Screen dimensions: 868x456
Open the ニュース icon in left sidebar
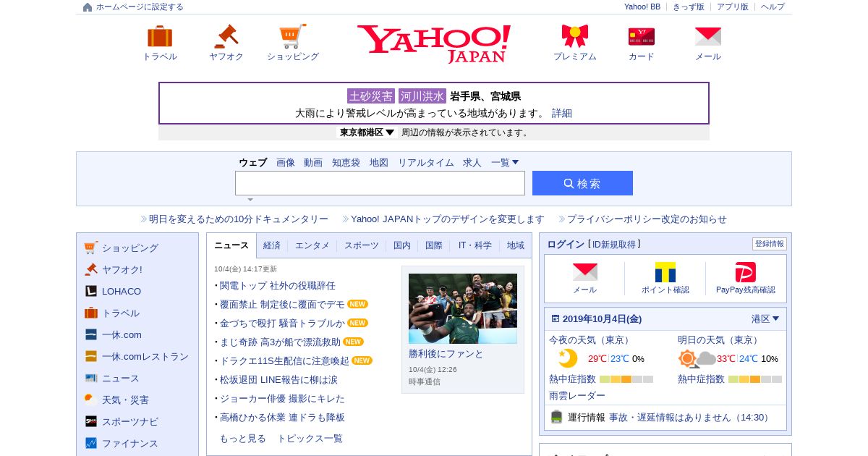point(90,378)
